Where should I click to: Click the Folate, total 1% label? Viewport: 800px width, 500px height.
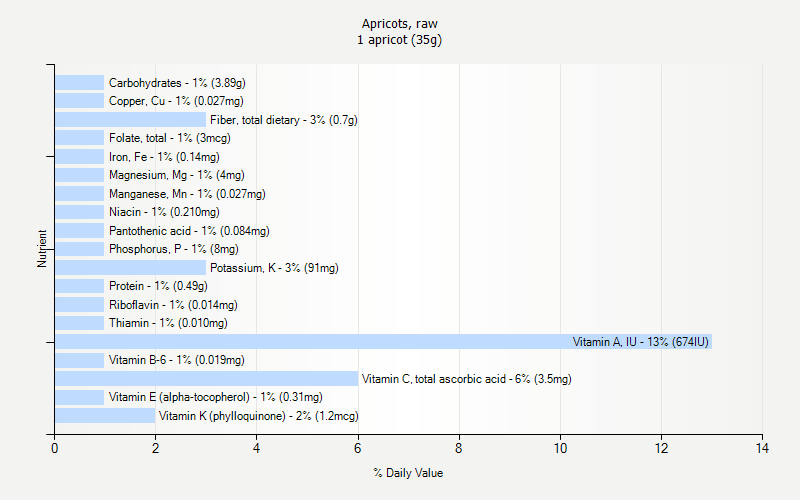(x=169, y=138)
